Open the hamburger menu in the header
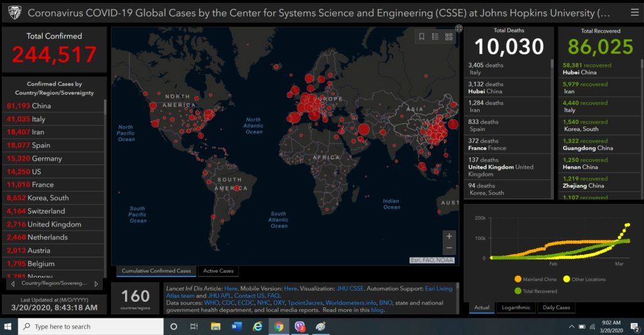 click(634, 12)
